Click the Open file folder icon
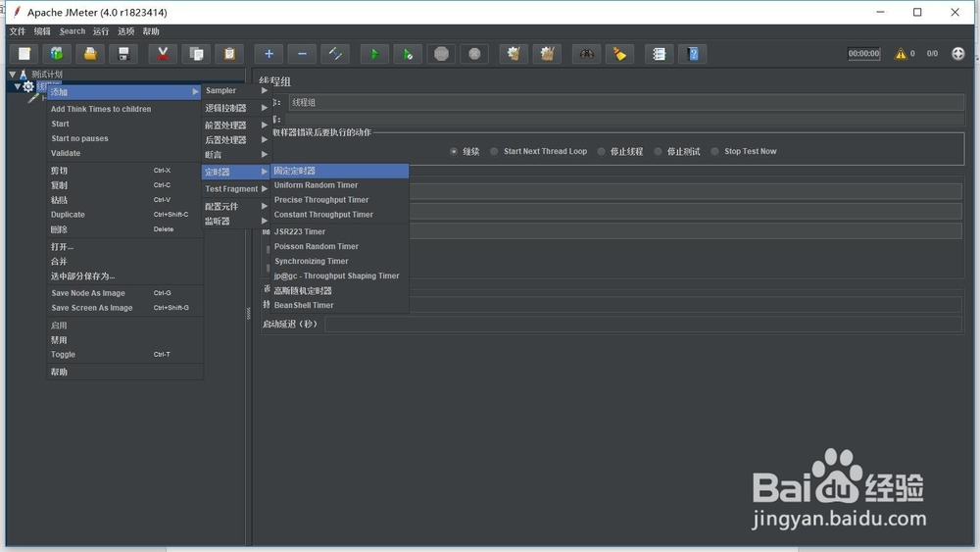 [90, 54]
